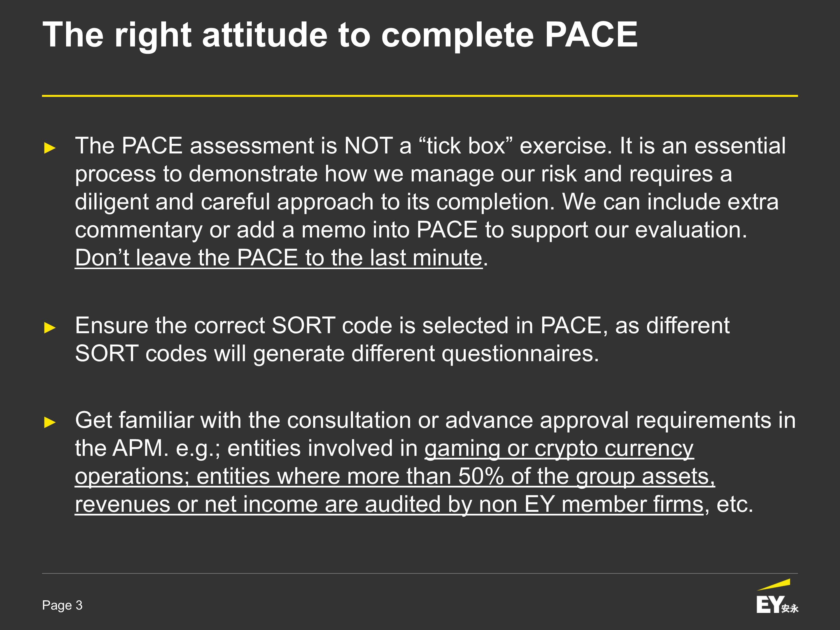Click the thin gray footer separator line

coord(420,573)
